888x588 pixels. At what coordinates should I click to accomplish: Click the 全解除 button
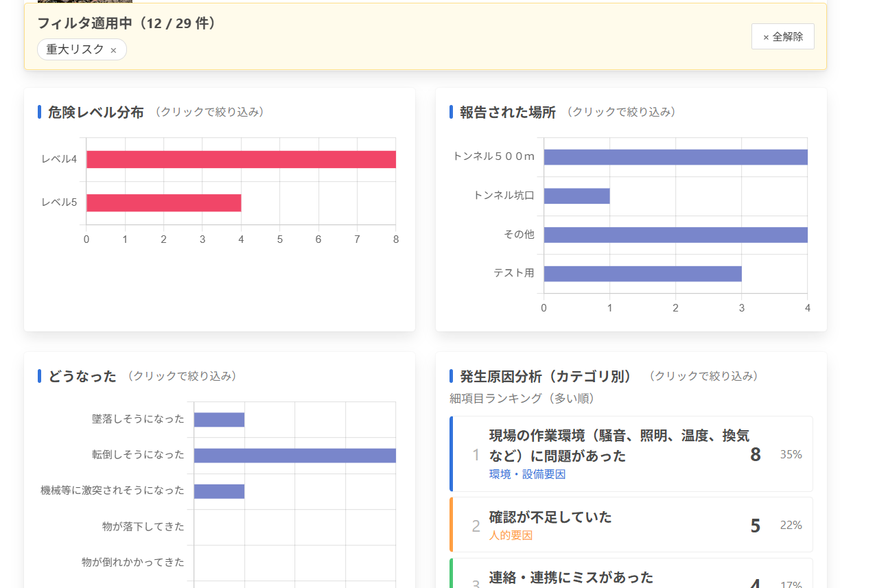tap(782, 36)
